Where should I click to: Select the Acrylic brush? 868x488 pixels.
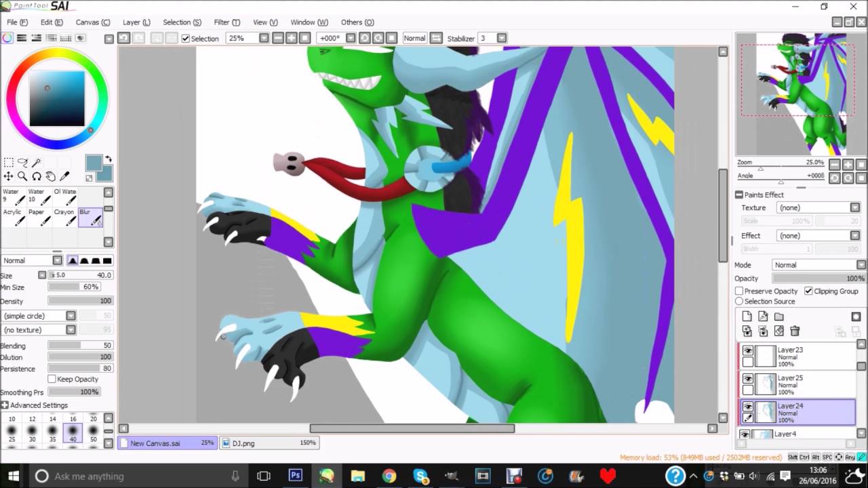point(14,217)
